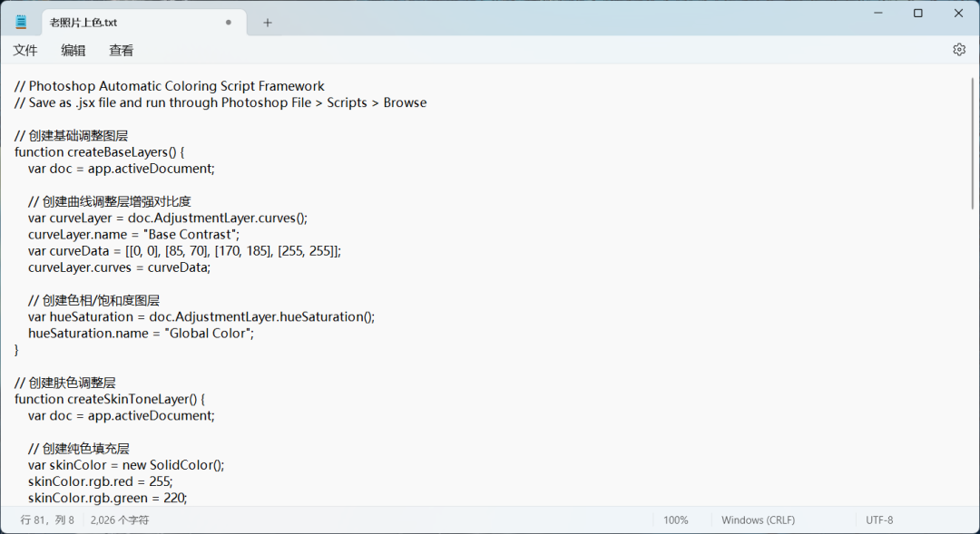Open the 文件 menu
This screenshot has width=980, height=534.
point(25,51)
